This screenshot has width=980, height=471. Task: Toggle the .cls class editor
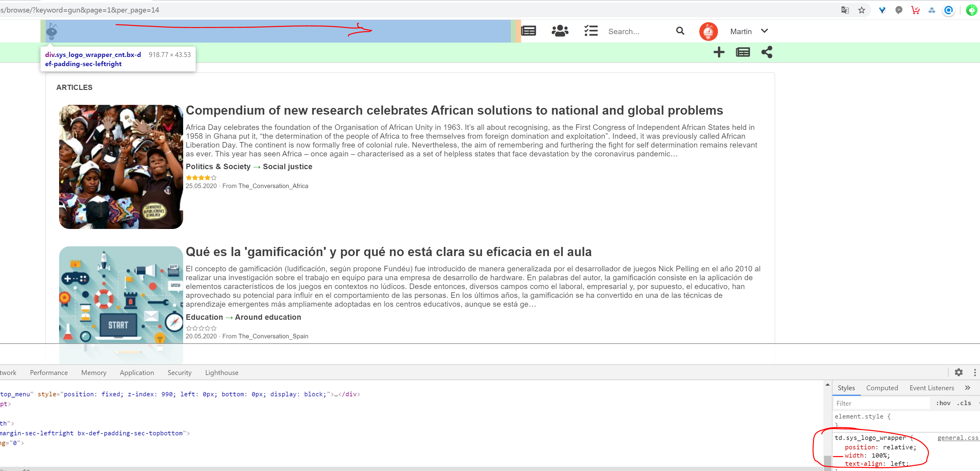click(x=964, y=403)
